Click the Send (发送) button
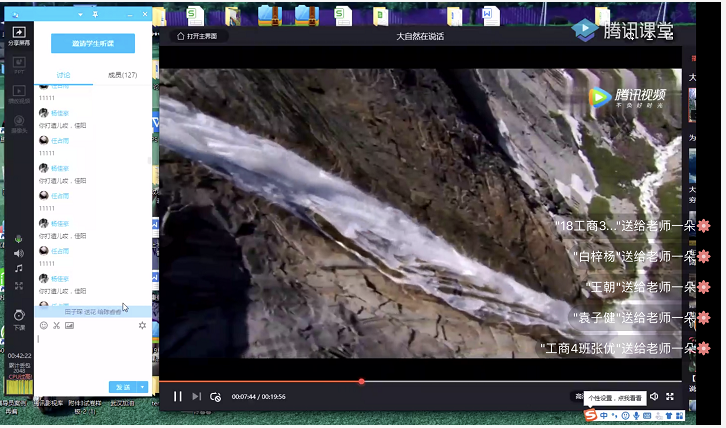The width and height of the screenshot is (726, 428). coord(123,387)
